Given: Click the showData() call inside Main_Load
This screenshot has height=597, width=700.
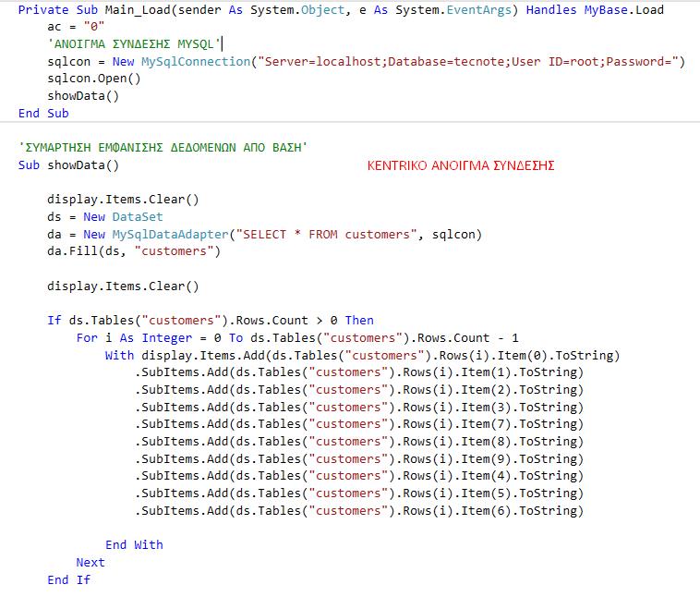Looking at the screenshot, I should [x=83, y=96].
